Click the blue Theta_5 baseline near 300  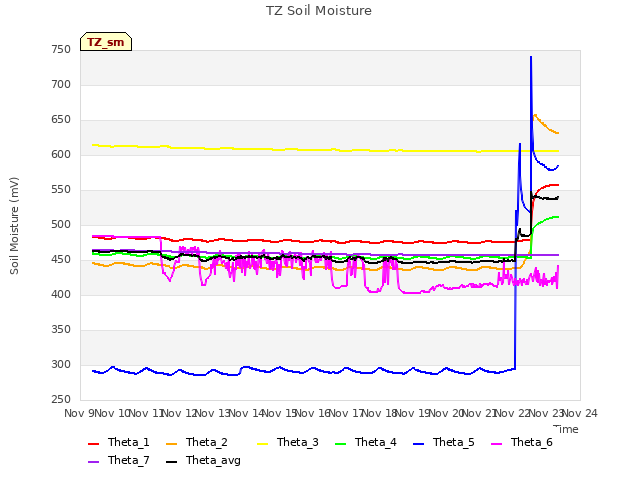click(x=302, y=371)
